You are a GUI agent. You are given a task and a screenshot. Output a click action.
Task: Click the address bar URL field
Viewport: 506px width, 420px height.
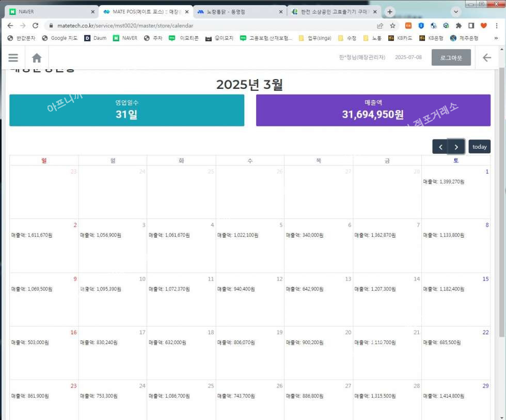pos(207,25)
